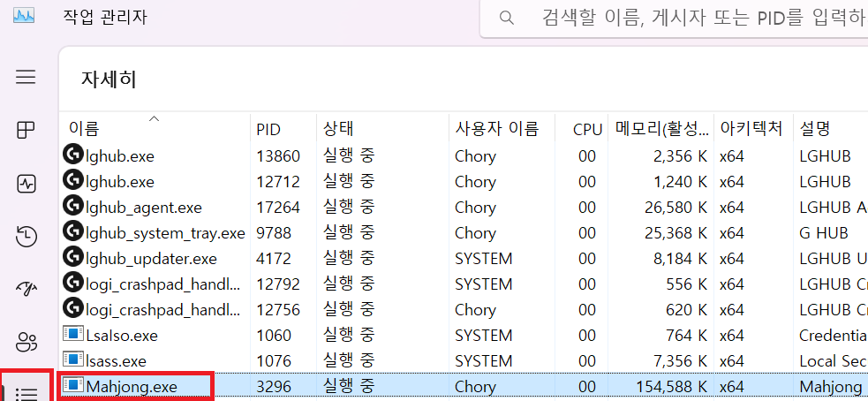Click the Task Manager app icon

(25, 16)
